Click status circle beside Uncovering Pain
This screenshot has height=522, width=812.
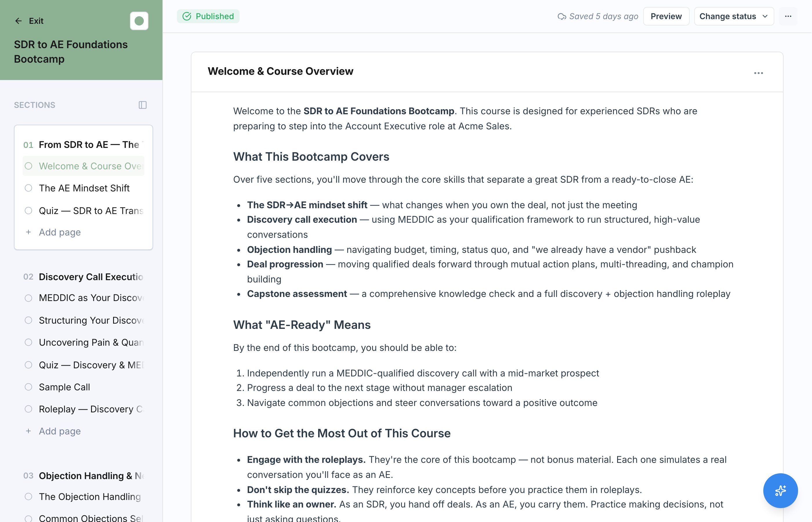(x=28, y=342)
